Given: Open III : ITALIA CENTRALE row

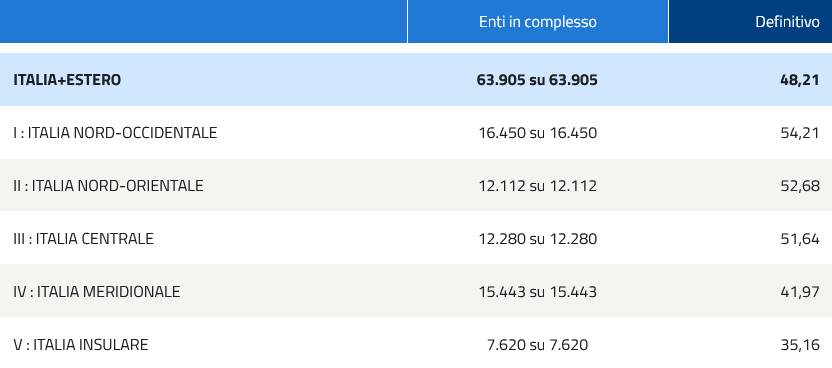Looking at the screenshot, I should pyautogui.click(x=416, y=239).
